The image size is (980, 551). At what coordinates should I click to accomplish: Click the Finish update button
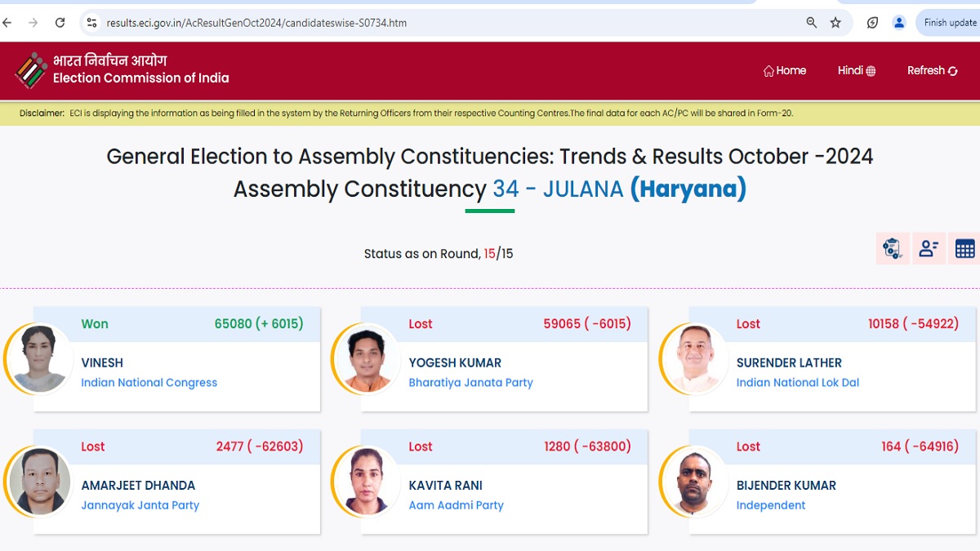pyautogui.click(x=950, y=23)
